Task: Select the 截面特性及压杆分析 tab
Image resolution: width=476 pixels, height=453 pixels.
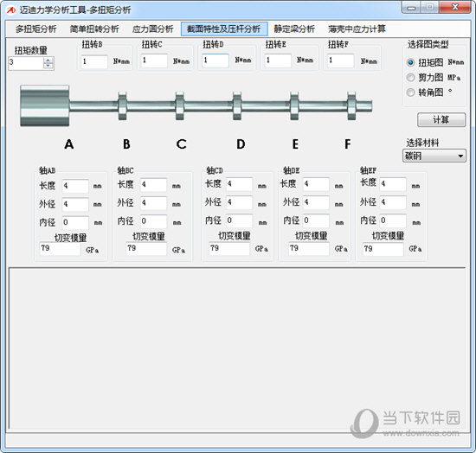Action: click(x=224, y=29)
